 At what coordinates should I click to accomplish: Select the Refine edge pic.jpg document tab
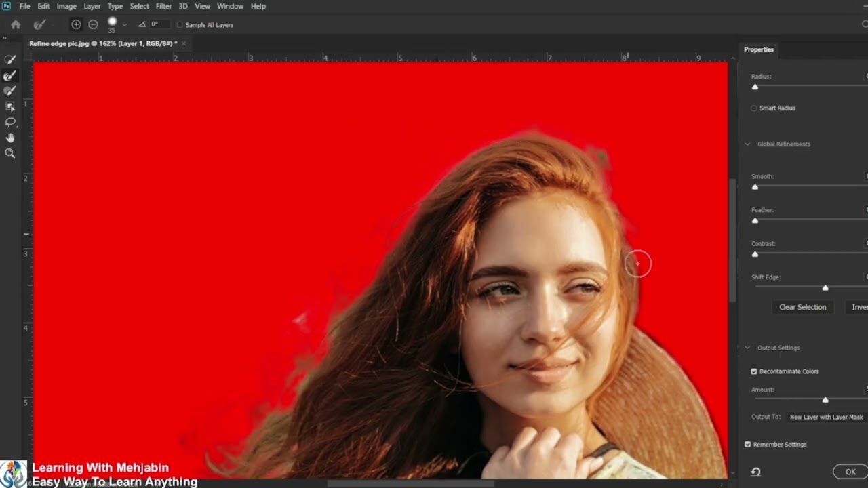click(103, 43)
